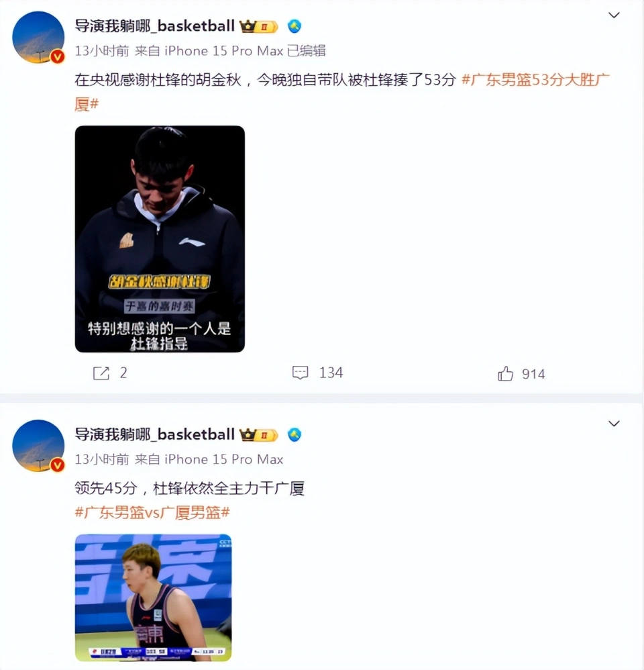Click the first post's 13小时前 timestamp
Image resolution: width=644 pixels, height=670 pixels.
(x=102, y=51)
